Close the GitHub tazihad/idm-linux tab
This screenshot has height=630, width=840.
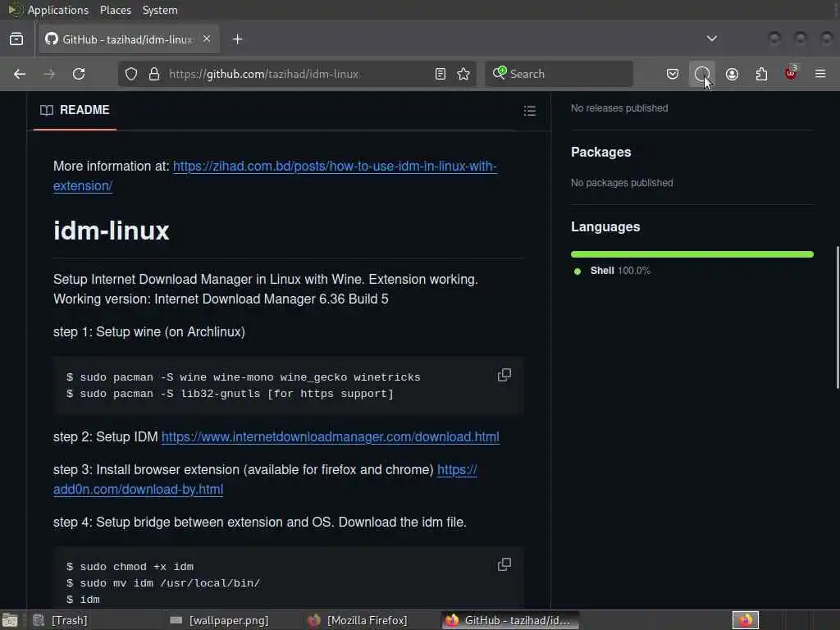207,39
